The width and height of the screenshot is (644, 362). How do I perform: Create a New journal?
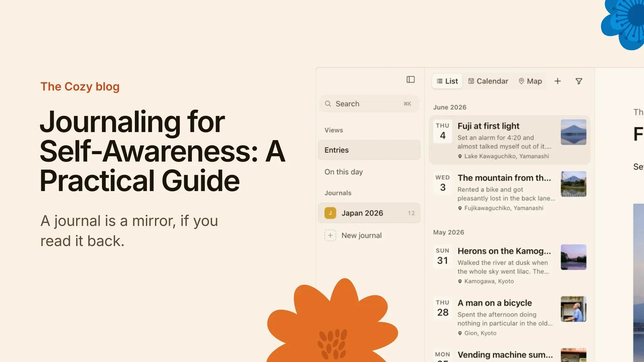pyautogui.click(x=369, y=235)
